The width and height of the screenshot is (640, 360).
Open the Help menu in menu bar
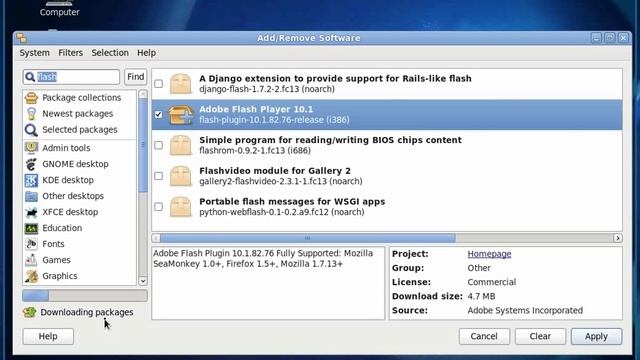point(146,53)
